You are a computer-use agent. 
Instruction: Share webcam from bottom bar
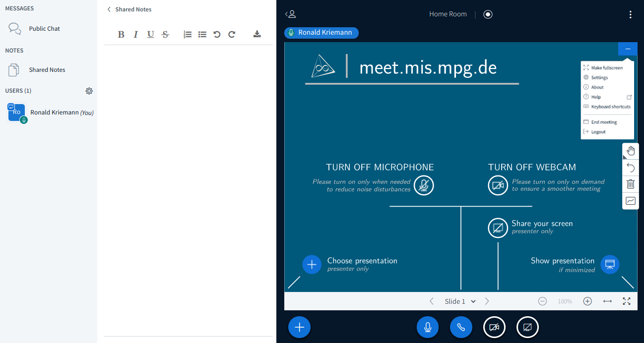coord(494,327)
